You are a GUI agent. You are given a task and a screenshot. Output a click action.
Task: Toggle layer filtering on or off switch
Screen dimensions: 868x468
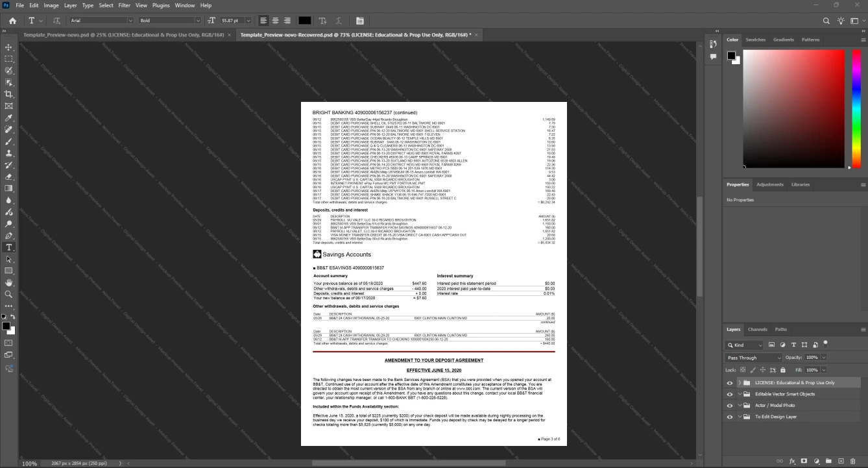tap(826, 343)
